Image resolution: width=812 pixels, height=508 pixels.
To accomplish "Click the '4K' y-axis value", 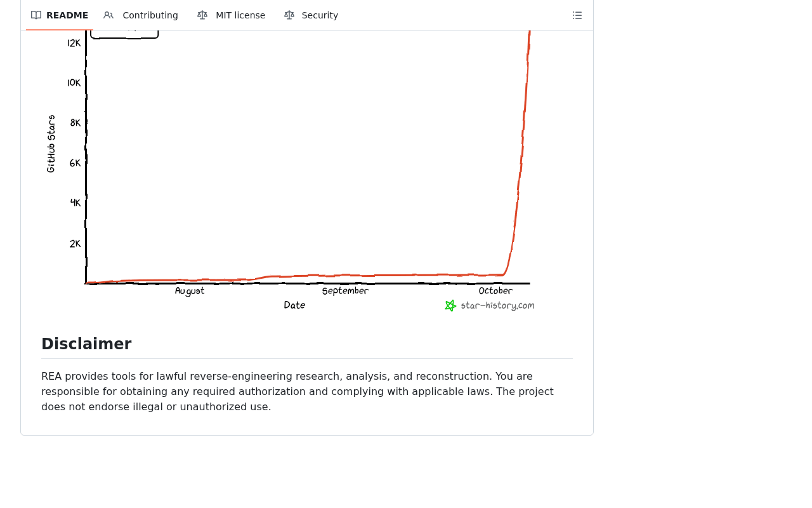I will pyautogui.click(x=75, y=203).
